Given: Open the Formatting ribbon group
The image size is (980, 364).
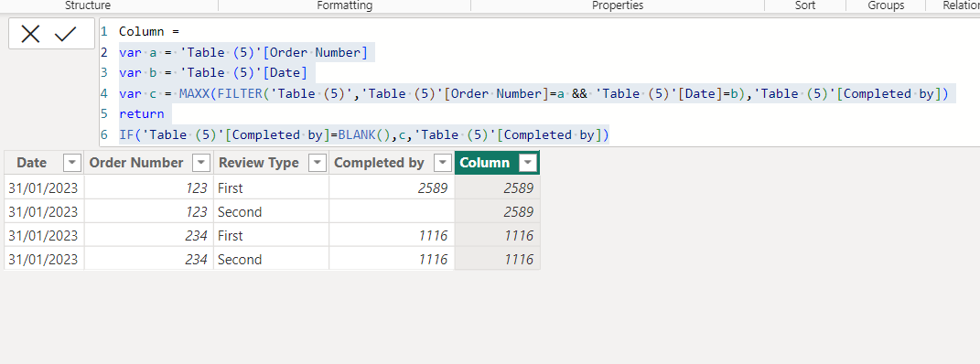Looking at the screenshot, I should coord(344,5).
